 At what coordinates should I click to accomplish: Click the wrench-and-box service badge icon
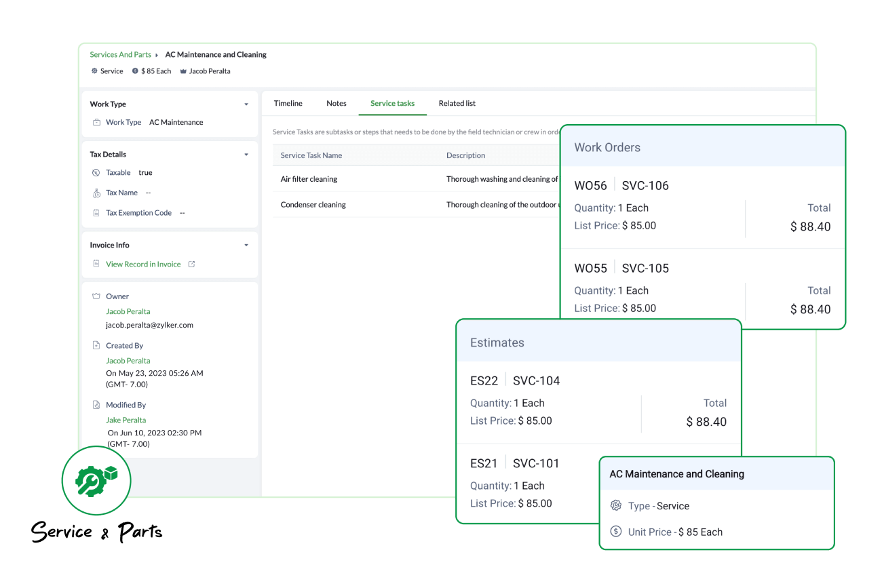pos(96,480)
